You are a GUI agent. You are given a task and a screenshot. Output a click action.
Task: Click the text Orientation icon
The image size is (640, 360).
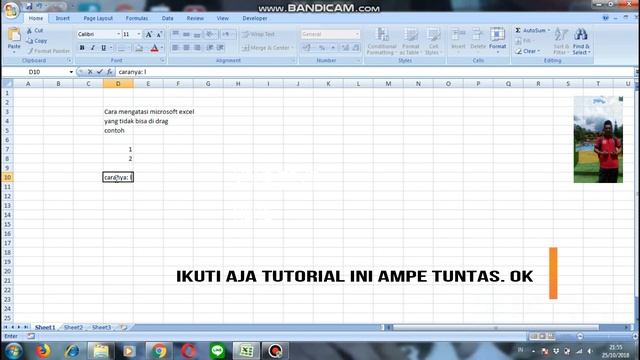click(x=210, y=34)
